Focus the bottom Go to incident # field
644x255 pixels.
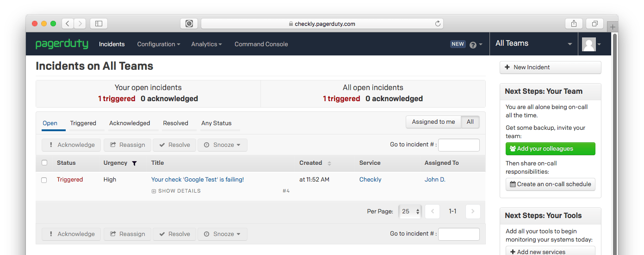[459, 234]
